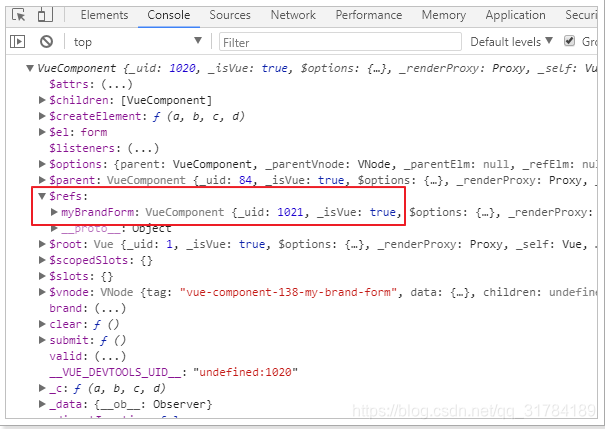Image resolution: width=605 pixels, height=429 pixels.
Task: Invoke getter for $listeners: (...)
Action: 143,148
